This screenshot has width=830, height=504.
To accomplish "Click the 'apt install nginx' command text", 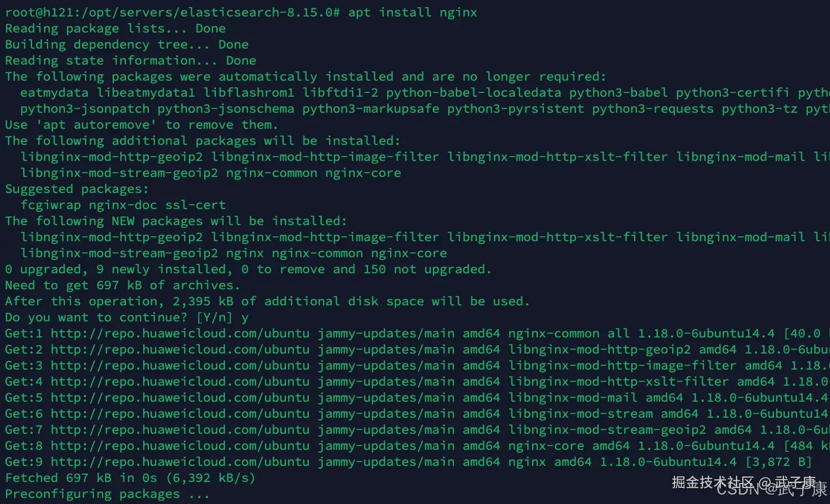I will (x=412, y=12).
